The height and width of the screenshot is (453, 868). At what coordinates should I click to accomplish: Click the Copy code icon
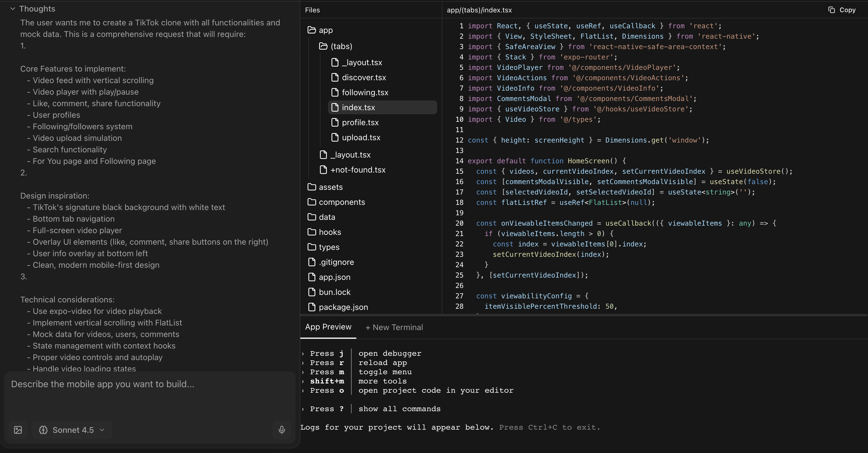(x=832, y=10)
